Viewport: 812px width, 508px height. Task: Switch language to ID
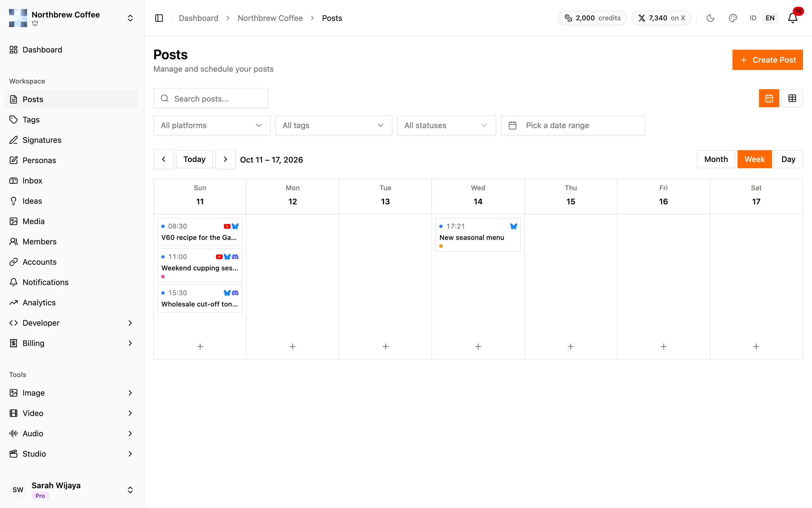click(753, 18)
